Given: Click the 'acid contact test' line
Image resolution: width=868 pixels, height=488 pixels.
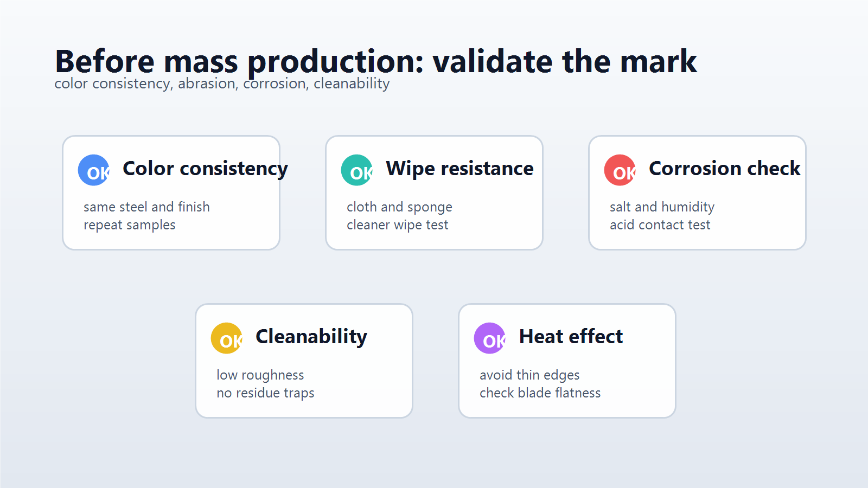Looking at the screenshot, I should click(x=660, y=225).
